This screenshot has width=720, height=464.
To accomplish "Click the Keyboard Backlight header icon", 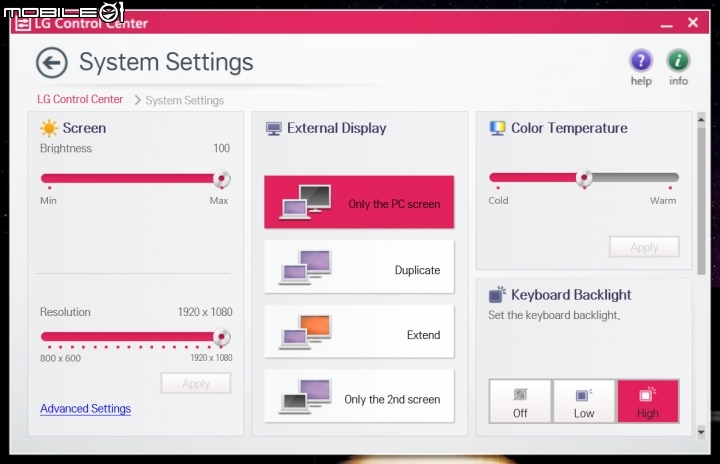I will click(497, 294).
